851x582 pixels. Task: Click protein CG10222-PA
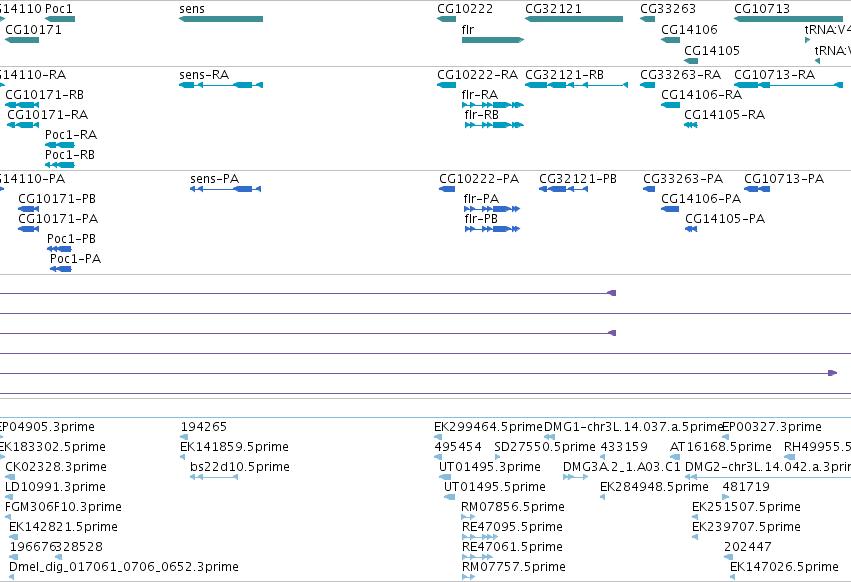point(479,179)
